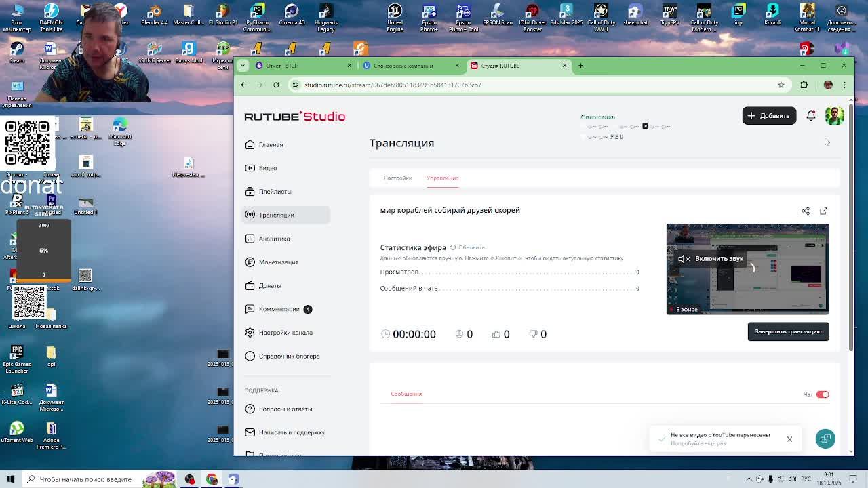Open stream in new window icon
Viewport: 868px width, 488px height.
click(823, 211)
